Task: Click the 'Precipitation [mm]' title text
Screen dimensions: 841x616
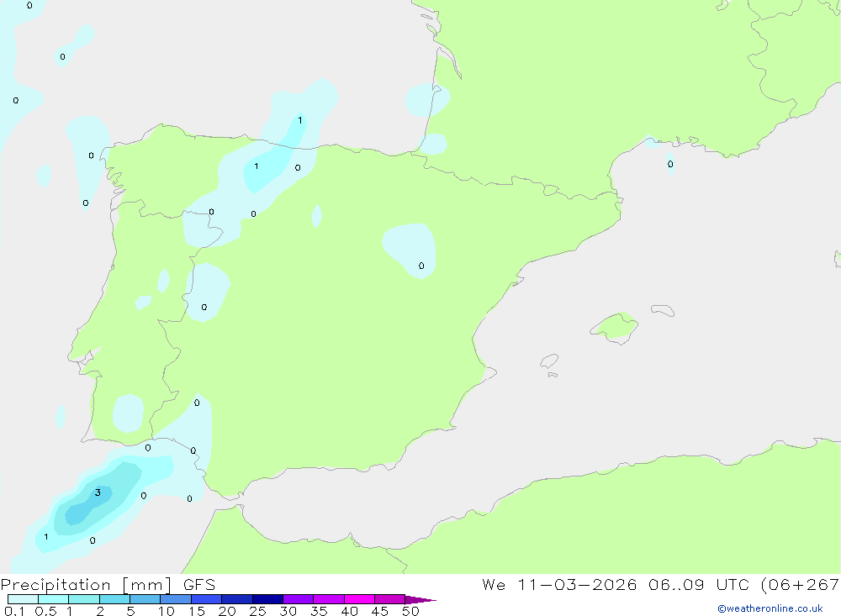Action: coord(86,585)
